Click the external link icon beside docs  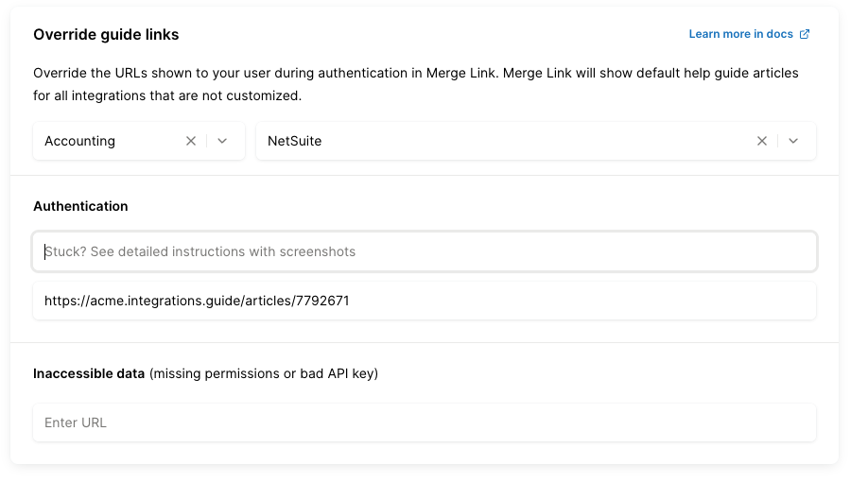[x=805, y=34]
